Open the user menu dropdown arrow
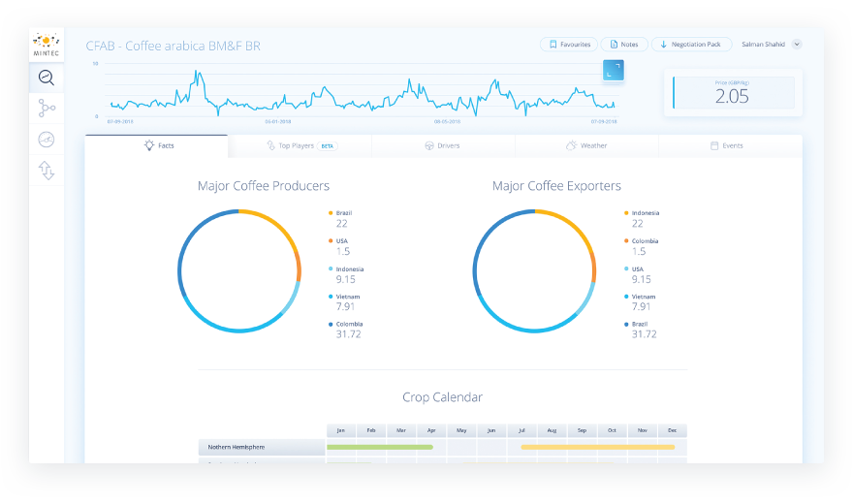This screenshot has width=853, height=504. pyautogui.click(x=797, y=44)
